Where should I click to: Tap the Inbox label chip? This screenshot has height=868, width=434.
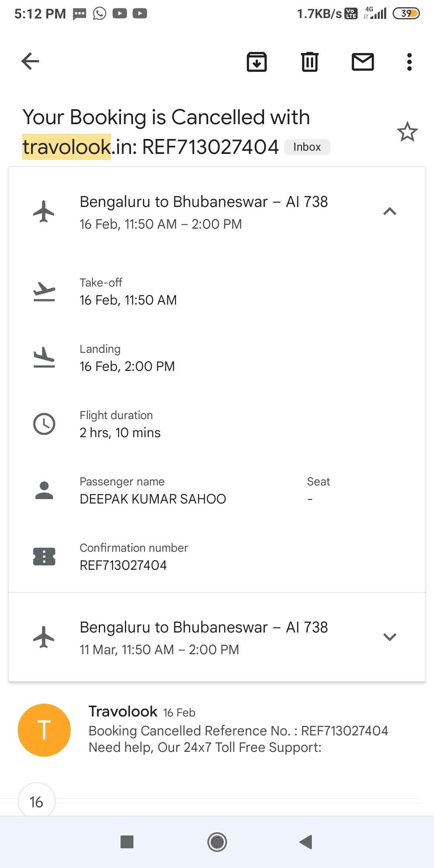pyautogui.click(x=307, y=147)
